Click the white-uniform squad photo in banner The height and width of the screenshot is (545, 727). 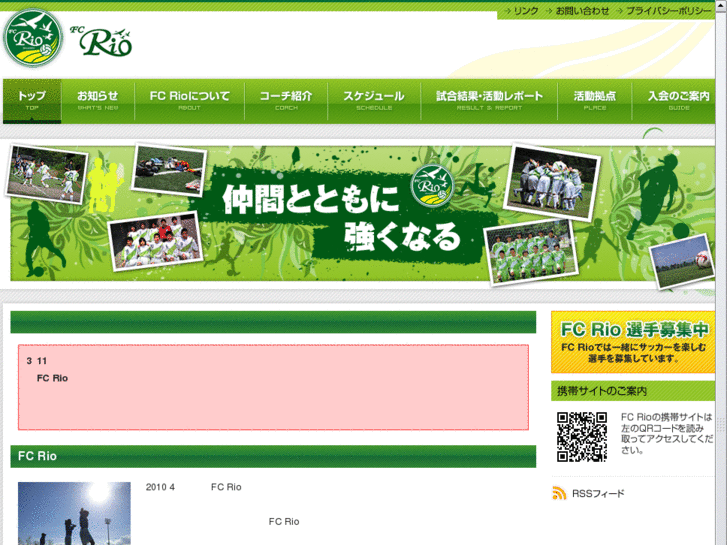155,242
